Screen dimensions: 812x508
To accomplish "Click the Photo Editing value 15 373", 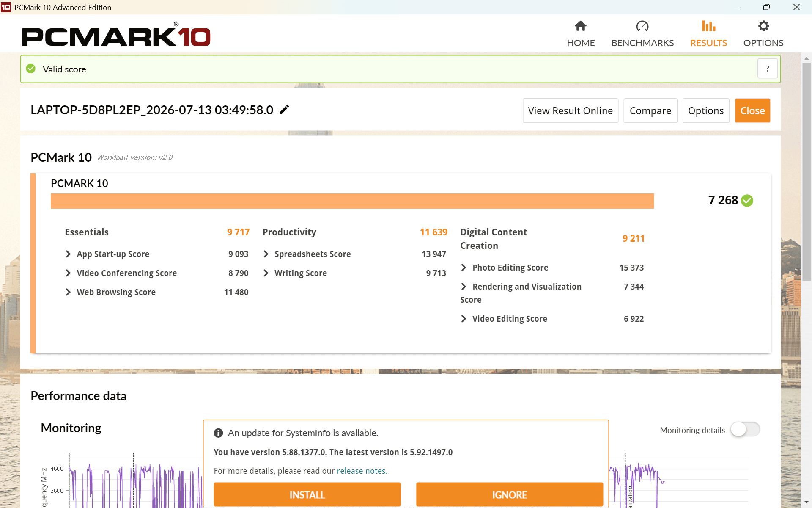I will coord(631,268).
